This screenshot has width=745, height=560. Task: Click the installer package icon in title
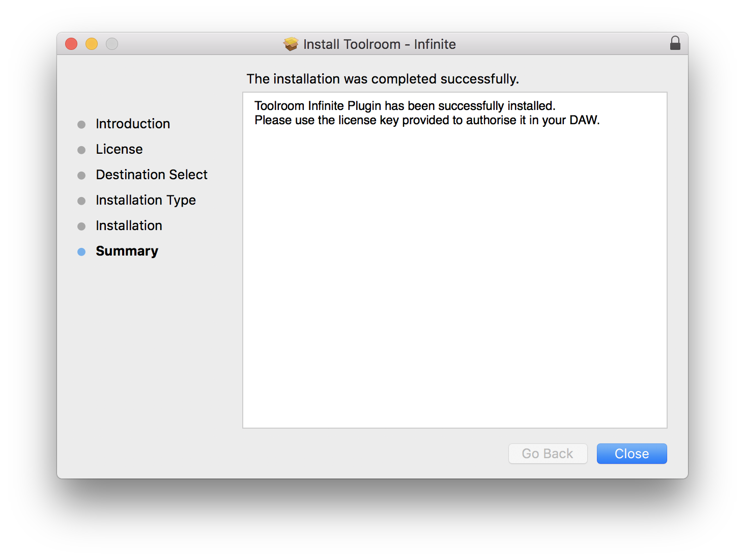pos(291,44)
